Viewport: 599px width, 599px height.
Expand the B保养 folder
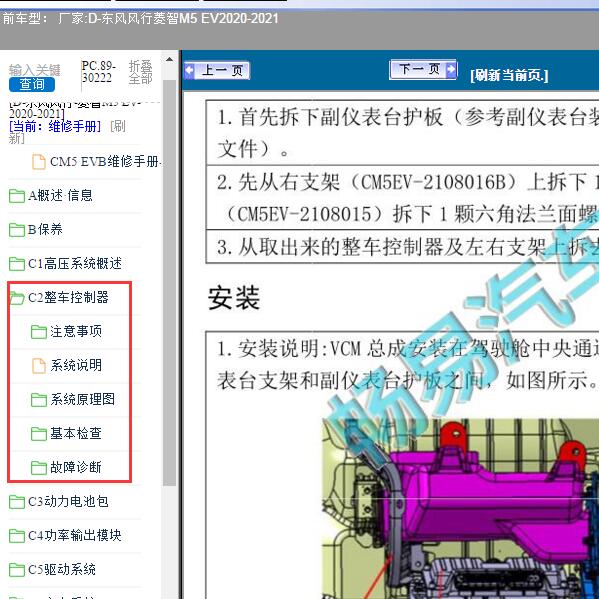coord(45,230)
